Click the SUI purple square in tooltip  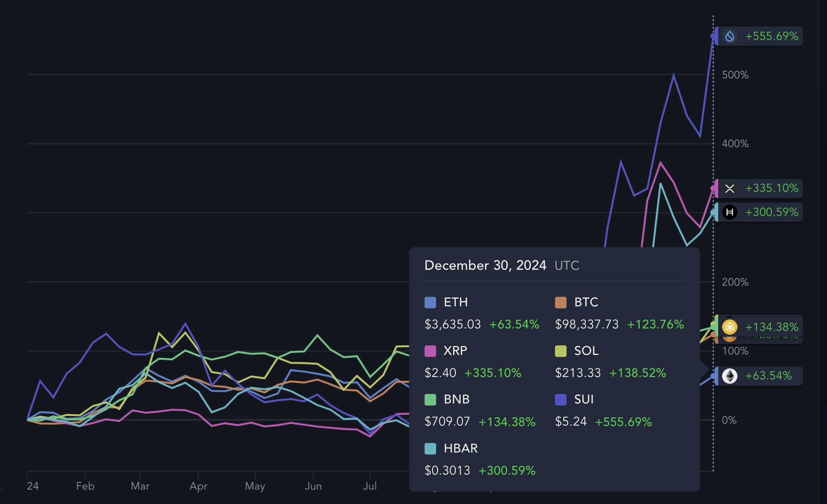561,400
